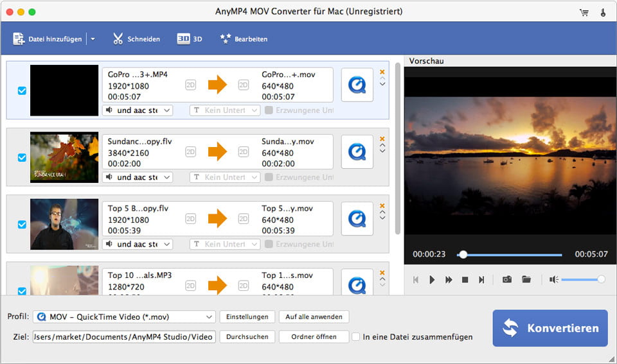617x364 pixels.
Task: Open subtitle dropdown for GoPro file
Action: (225, 110)
